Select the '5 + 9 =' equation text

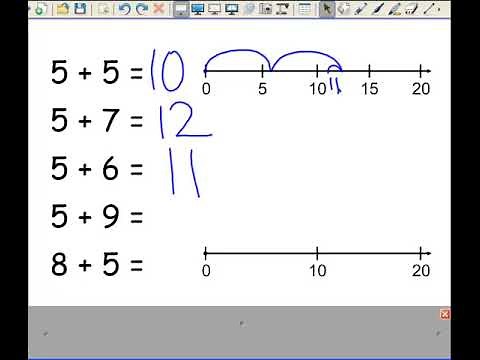click(x=97, y=216)
